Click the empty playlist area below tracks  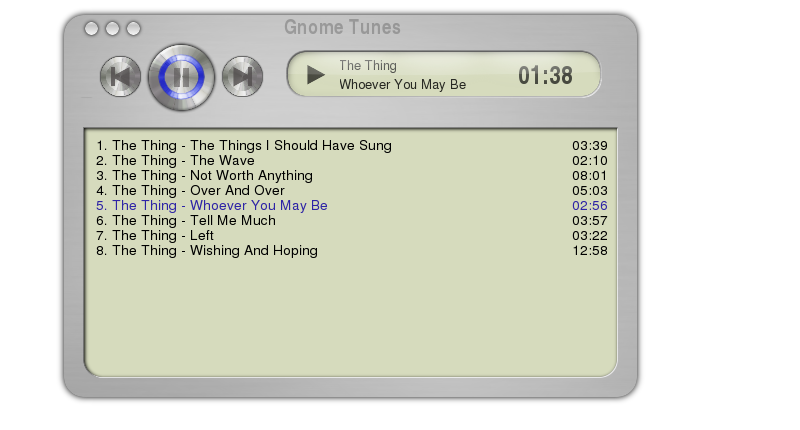351,316
